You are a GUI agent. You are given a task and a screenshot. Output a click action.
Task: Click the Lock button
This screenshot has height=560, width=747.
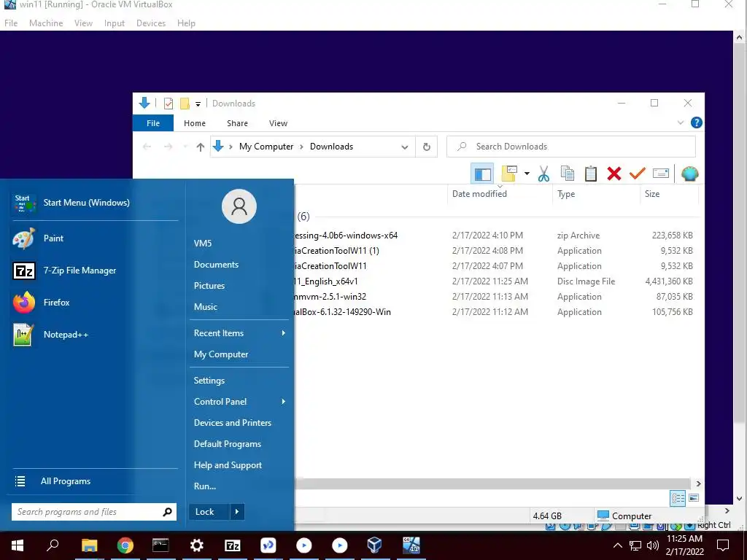[x=209, y=512]
